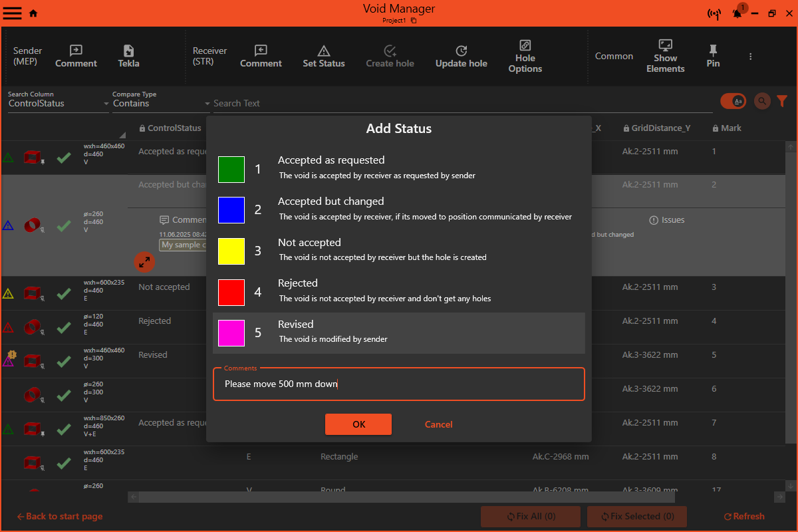798x532 pixels.
Task: Click the Sender Comment toolbar item
Action: 76,56
